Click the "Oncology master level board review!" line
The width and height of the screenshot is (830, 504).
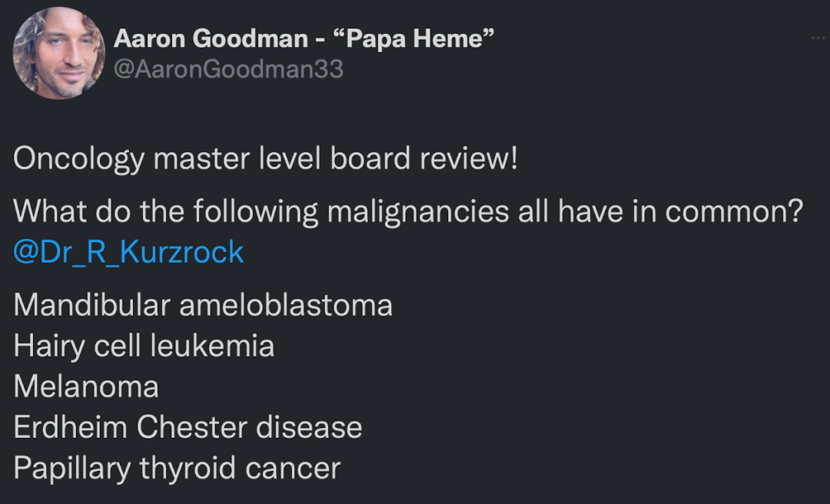pos(265,159)
